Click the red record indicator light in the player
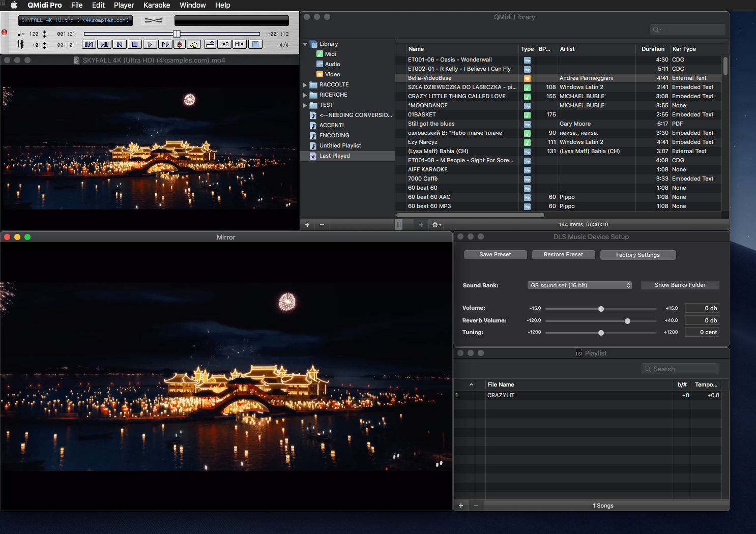This screenshot has height=534, width=756. pos(5,33)
